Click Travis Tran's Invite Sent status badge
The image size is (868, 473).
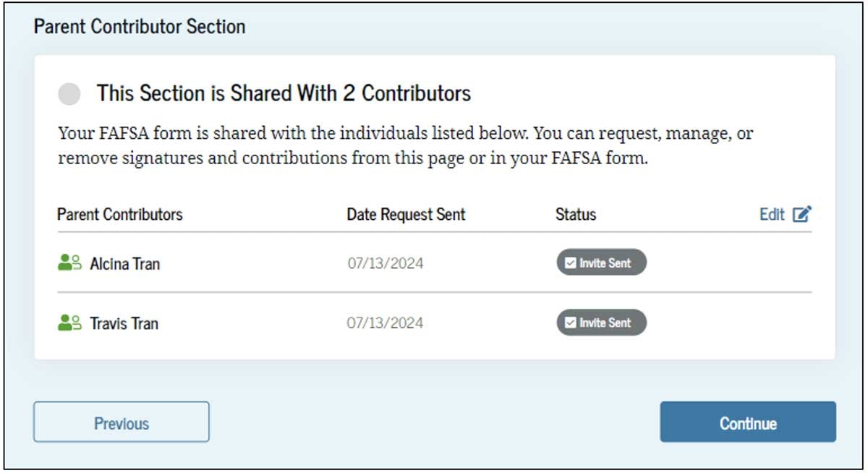click(x=601, y=323)
